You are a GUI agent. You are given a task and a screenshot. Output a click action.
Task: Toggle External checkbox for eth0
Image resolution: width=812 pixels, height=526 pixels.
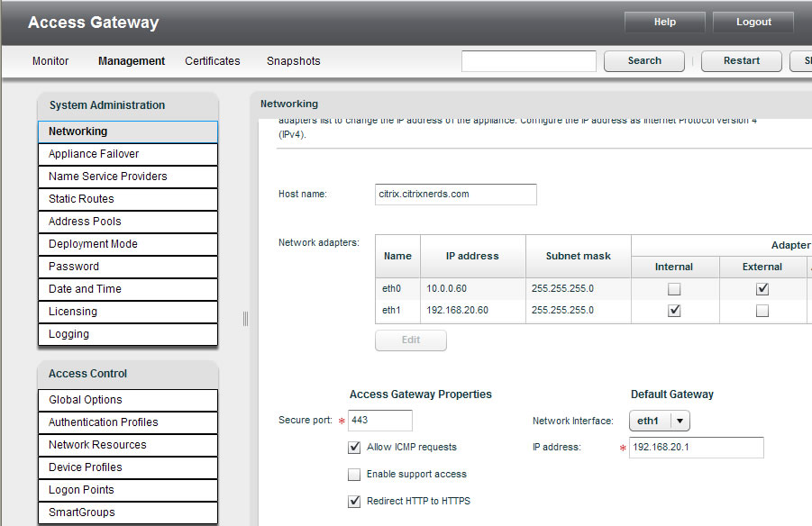762,289
